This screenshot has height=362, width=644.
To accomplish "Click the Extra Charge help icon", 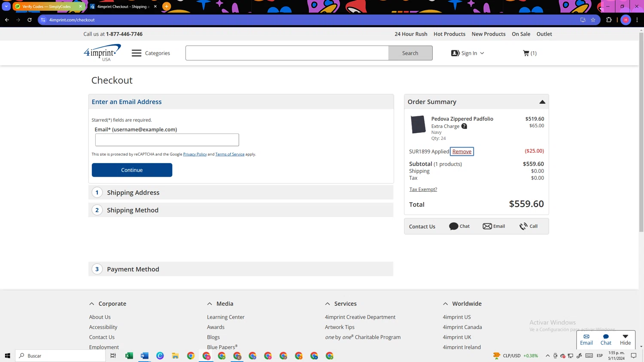I will tap(464, 126).
